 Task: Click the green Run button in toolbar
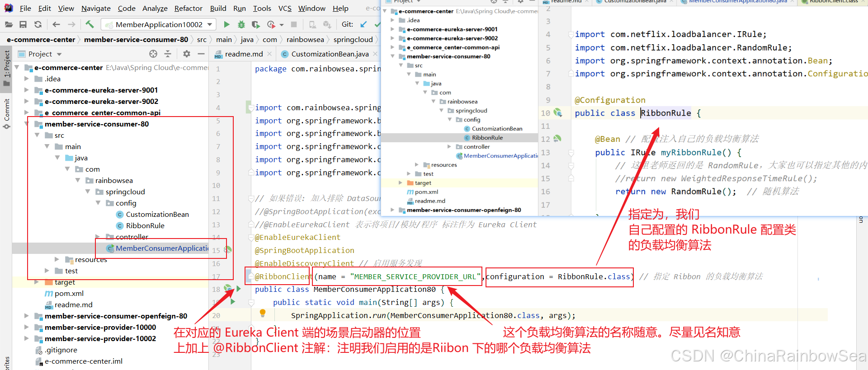[x=227, y=24]
